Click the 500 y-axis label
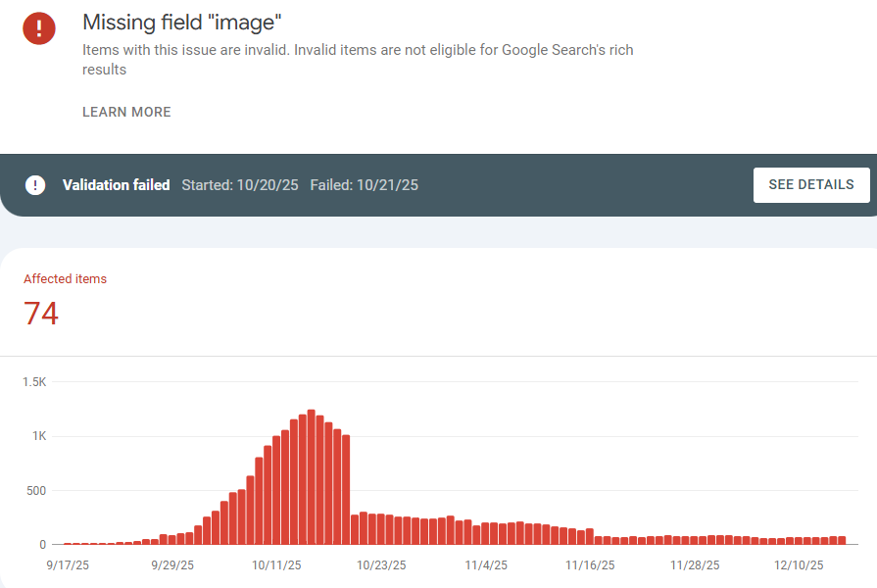 click(x=35, y=490)
